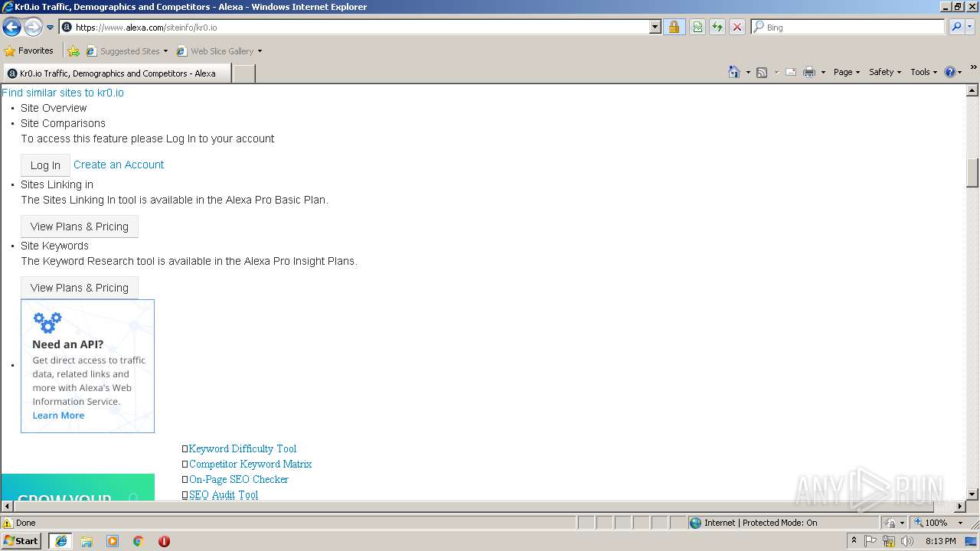Click the Log In button
Viewport: 980px width, 551px height.
point(45,165)
